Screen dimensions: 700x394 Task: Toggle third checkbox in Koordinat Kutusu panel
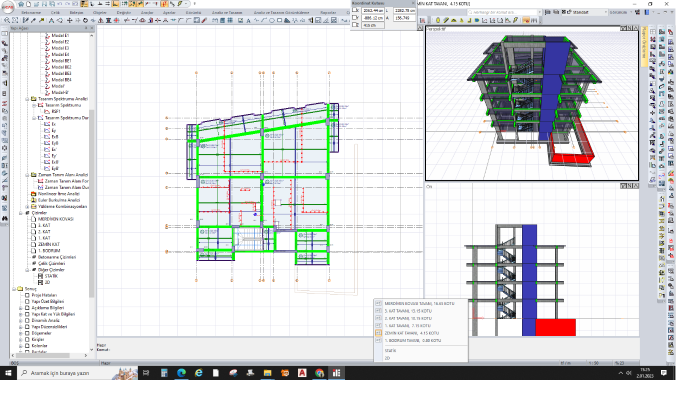[355, 25]
